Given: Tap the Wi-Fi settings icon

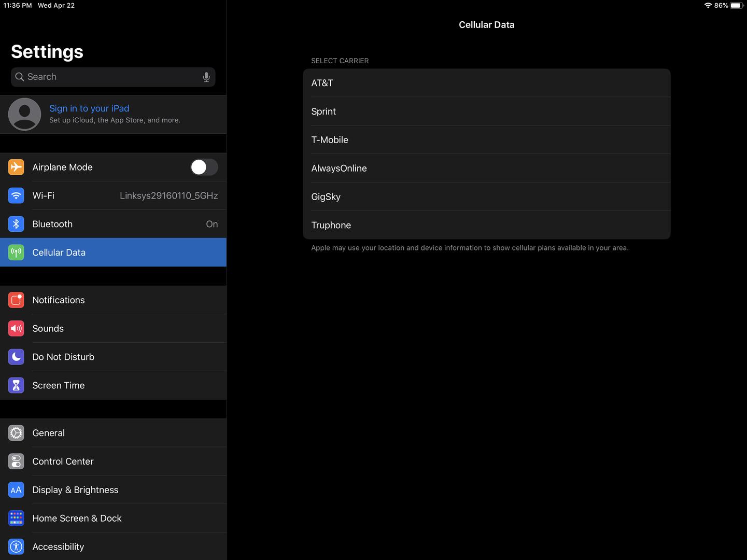Looking at the screenshot, I should (x=16, y=195).
